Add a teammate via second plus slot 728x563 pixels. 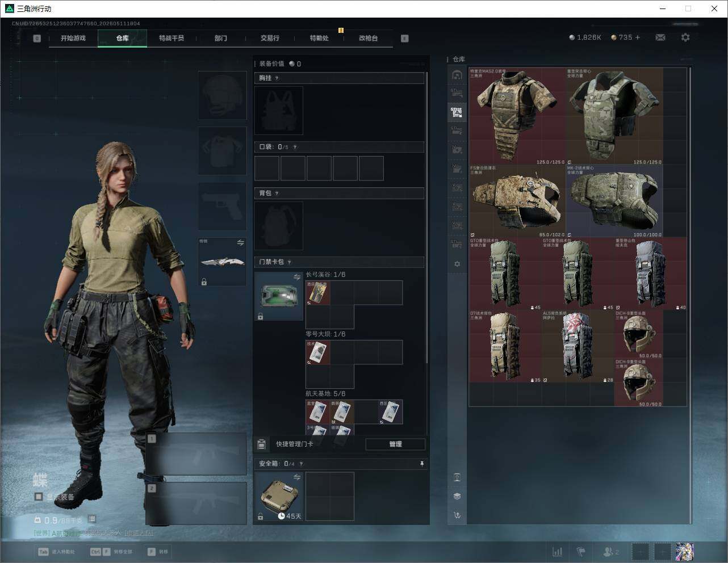pos(662,552)
